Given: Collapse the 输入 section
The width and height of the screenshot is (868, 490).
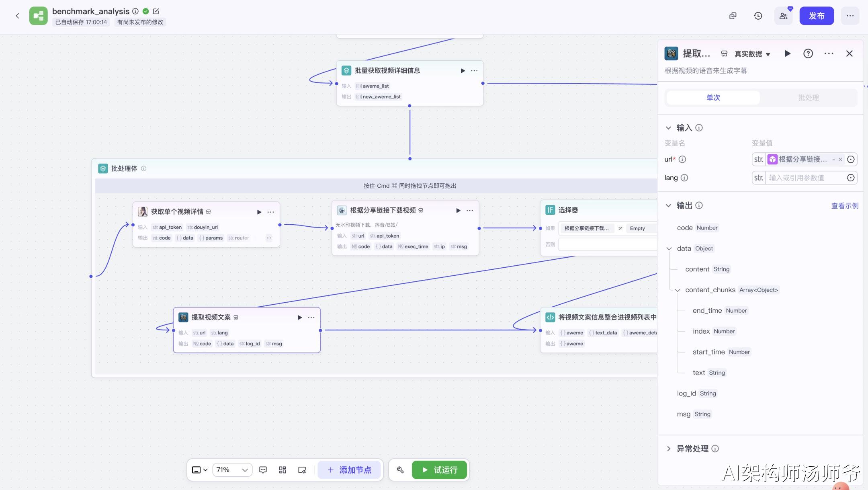Looking at the screenshot, I should [668, 128].
